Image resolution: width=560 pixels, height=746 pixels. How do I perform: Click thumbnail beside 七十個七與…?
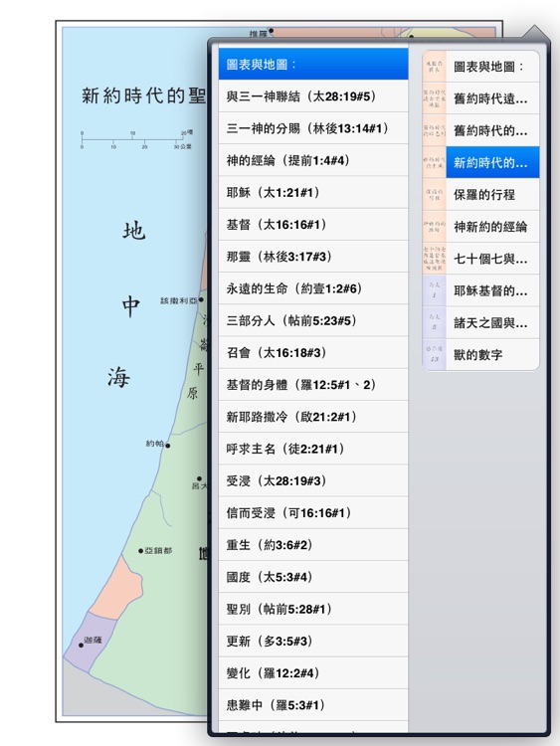coord(435,259)
